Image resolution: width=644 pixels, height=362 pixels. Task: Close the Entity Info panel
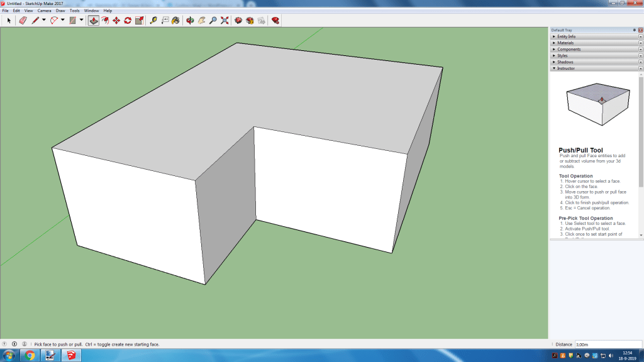(x=640, y=36)
